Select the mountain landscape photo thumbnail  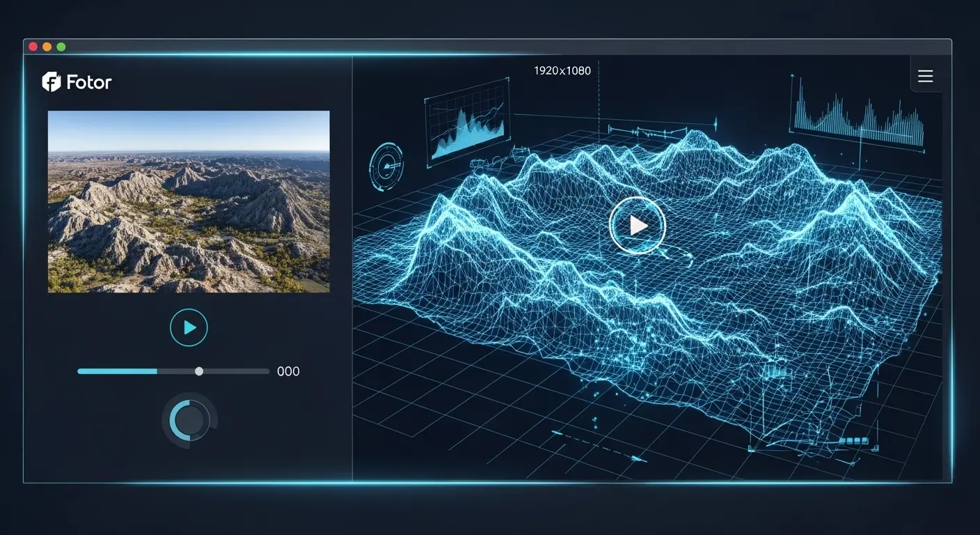(x=189, y=201)
